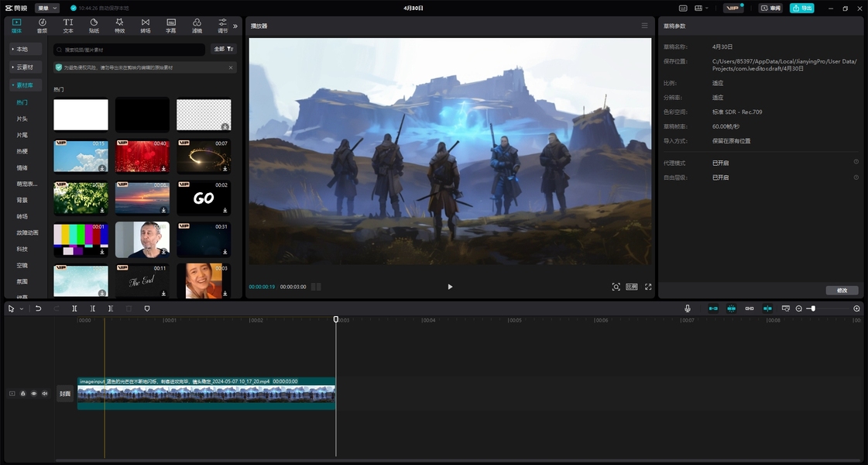Open the player aspect ratio button
This screenshot has height=465, width=868.
pos(632,287)
